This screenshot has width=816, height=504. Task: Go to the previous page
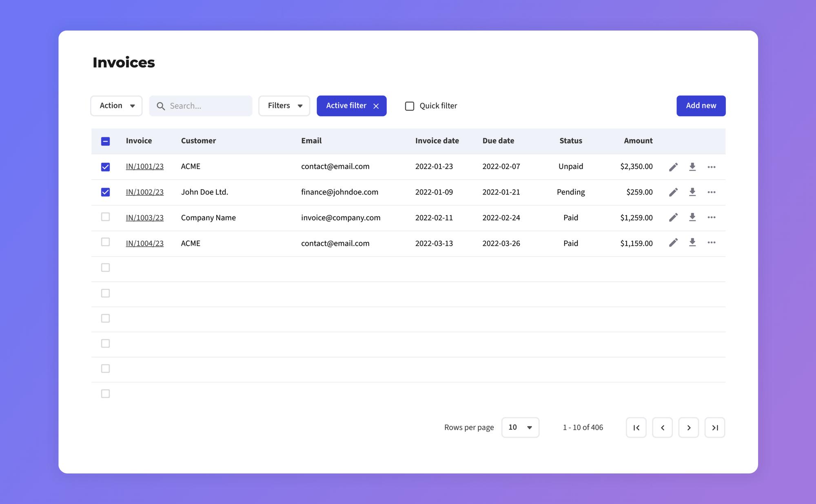click(663, 427)
